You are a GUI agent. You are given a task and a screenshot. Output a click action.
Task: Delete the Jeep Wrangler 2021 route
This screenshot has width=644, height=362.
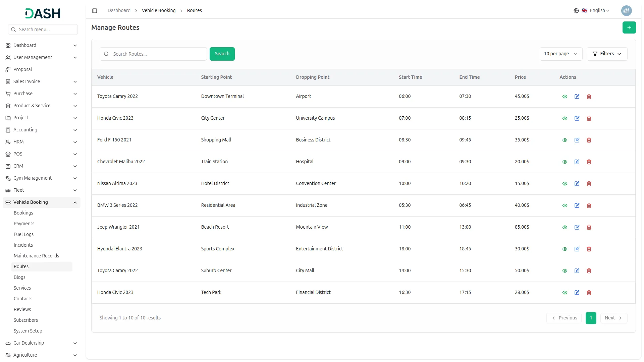pos(589,227)
